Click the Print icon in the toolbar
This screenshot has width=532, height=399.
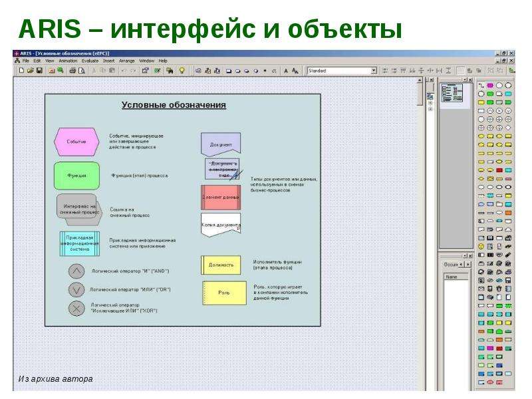pyautogui.click(x=72, y=70)
